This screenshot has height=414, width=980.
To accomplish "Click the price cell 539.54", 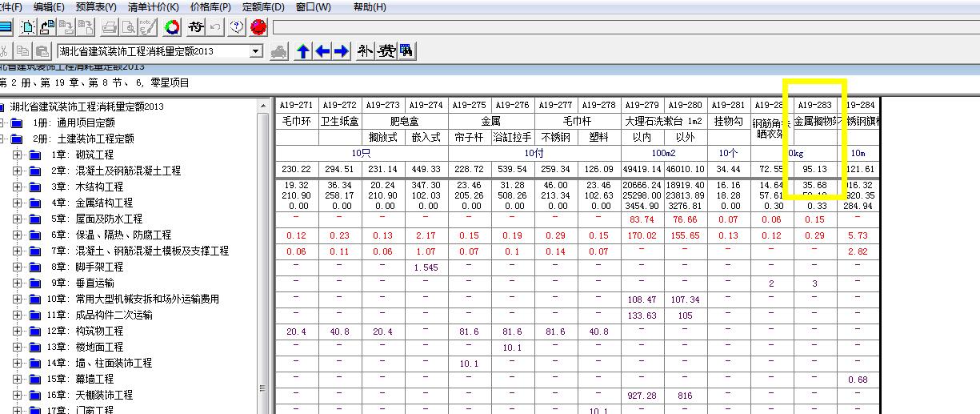I will tap(511, 170).
